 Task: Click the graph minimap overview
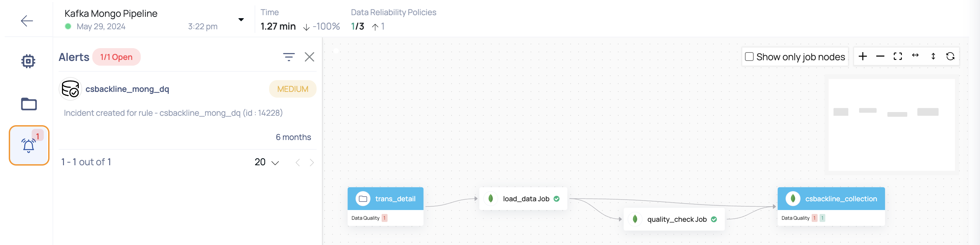tap(891, 125)
